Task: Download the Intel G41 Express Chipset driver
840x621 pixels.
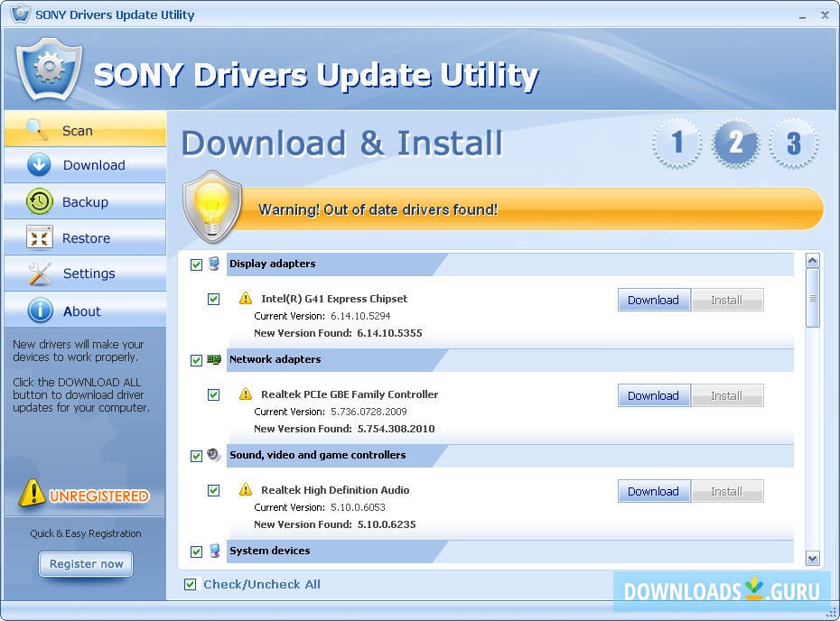Action: (x=654, y=300)
